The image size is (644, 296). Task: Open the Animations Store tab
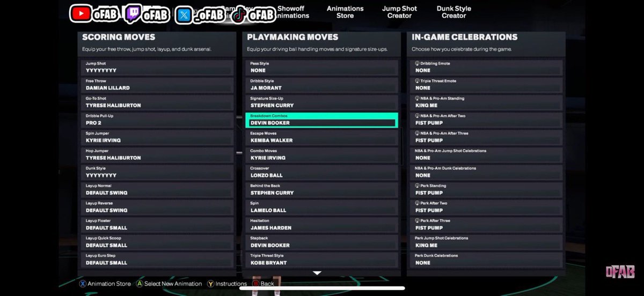click(x=345, y=12)
